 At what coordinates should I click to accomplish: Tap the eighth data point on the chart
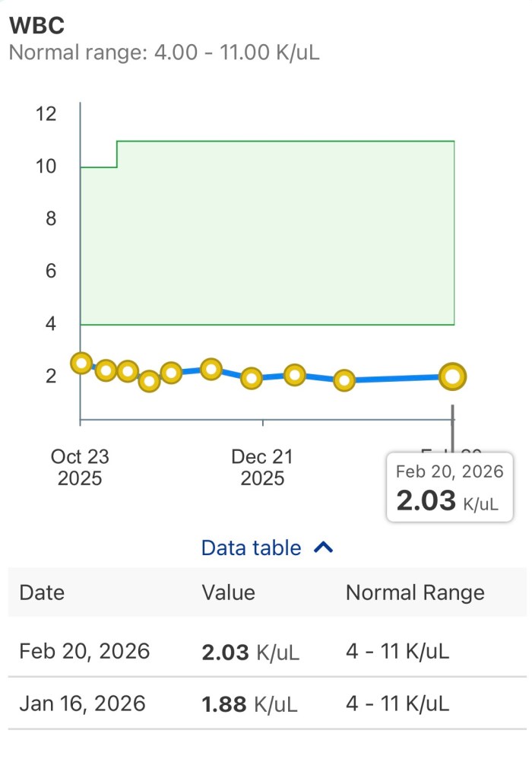click(x=295, y=374)
